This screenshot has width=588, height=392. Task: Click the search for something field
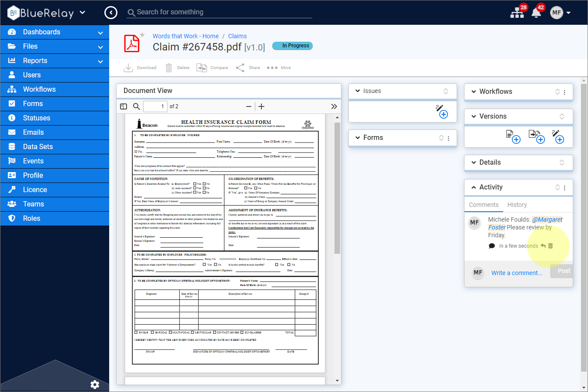(x=220, y=12)
